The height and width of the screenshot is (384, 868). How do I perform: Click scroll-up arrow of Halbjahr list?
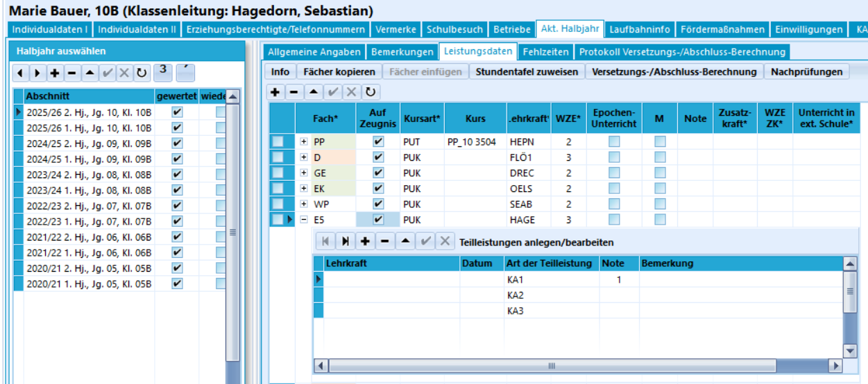pyautogui.click(x=233, y=96)
